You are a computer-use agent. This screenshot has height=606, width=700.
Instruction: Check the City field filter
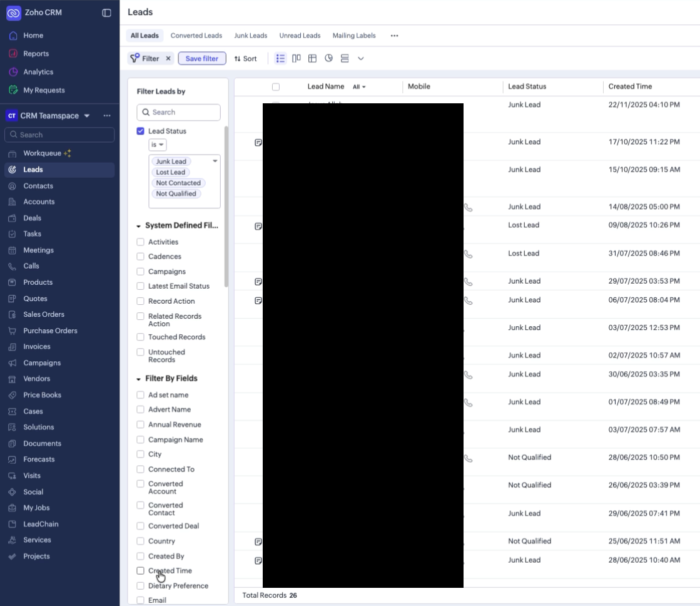click(x=141, y=454)
